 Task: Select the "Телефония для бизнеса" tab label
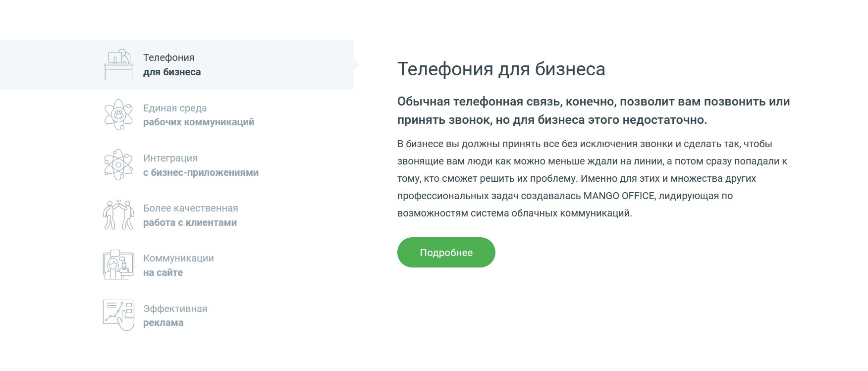click(172, 65)
